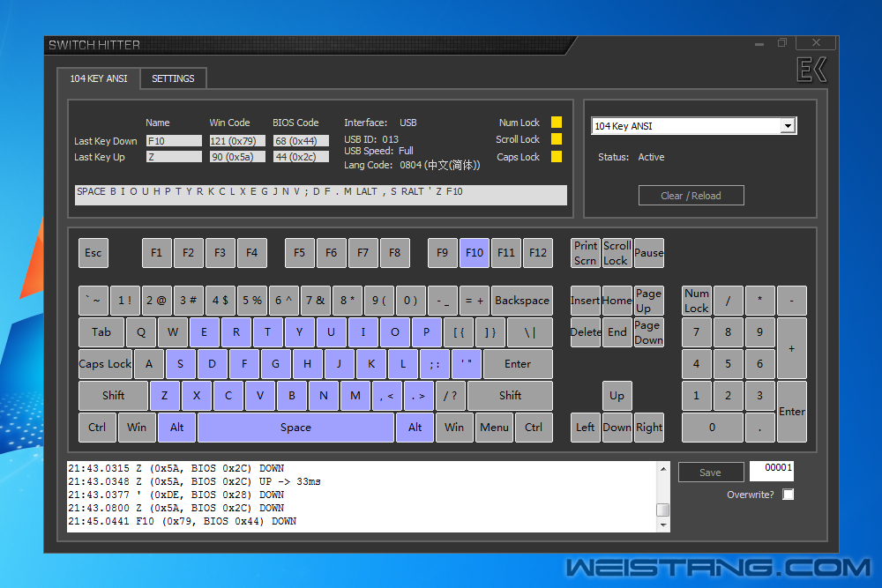Click the 'F10 (0x79, BIOS 0x44) DOWN' log line
Image resolution: width=882 pixels, height=588 pixels.
(x=183, y=521)
